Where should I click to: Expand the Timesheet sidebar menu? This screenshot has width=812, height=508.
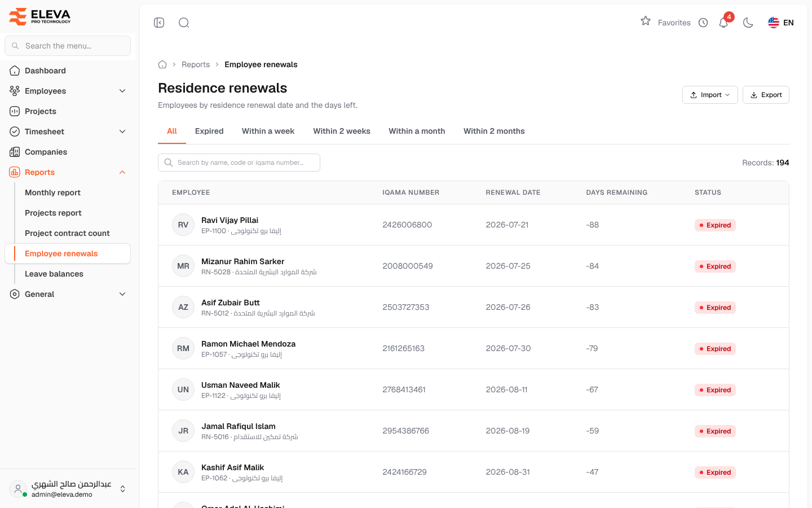(x=68, y=132)
